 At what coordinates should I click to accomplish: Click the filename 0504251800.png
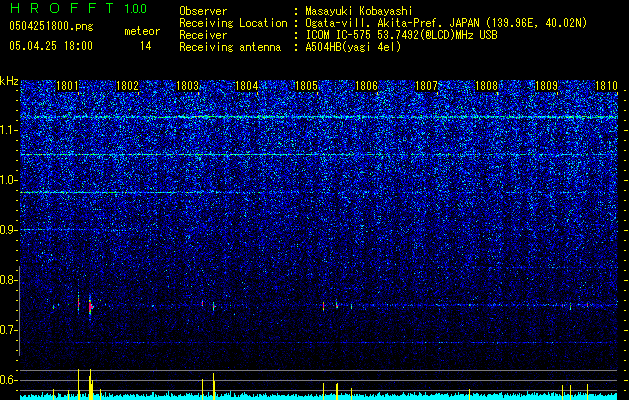51,26
